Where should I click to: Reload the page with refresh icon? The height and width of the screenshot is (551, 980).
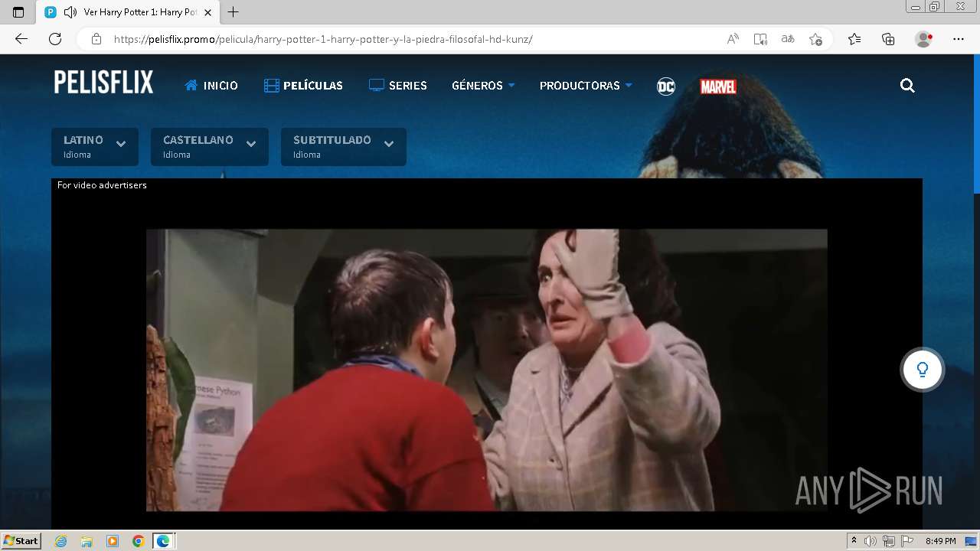point(55,39)
